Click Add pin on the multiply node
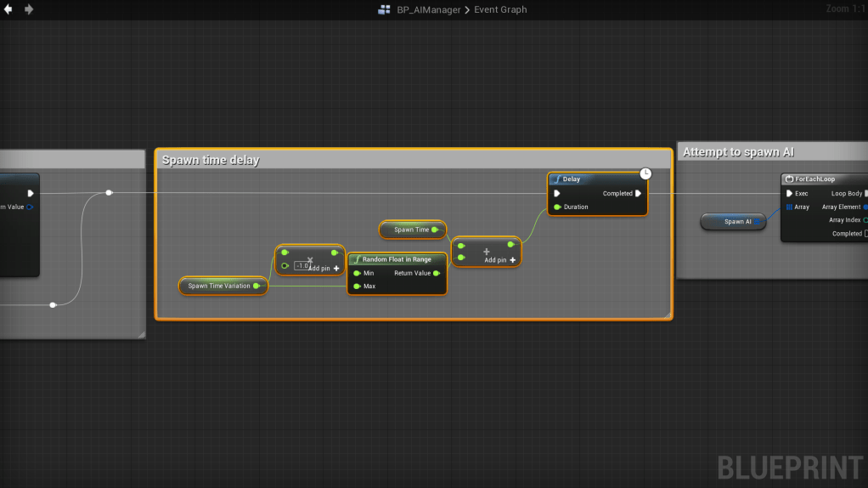This screenshot has height=488, width=868. [324, 269]
